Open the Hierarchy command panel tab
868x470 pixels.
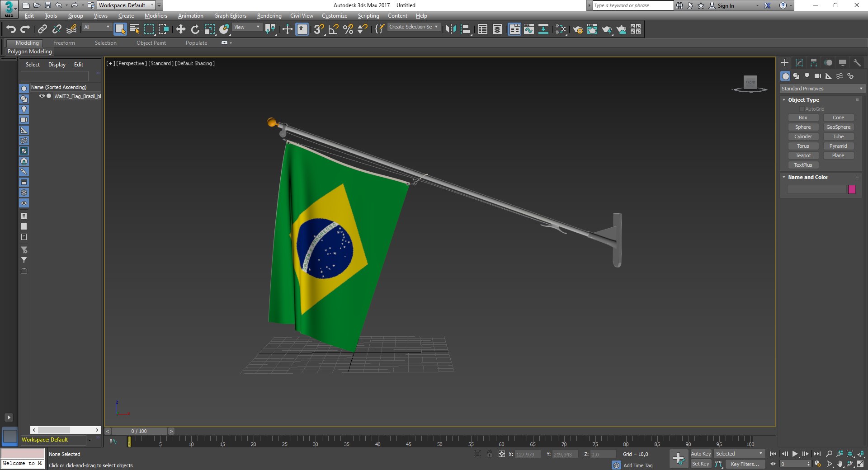[x=814, y=63]
